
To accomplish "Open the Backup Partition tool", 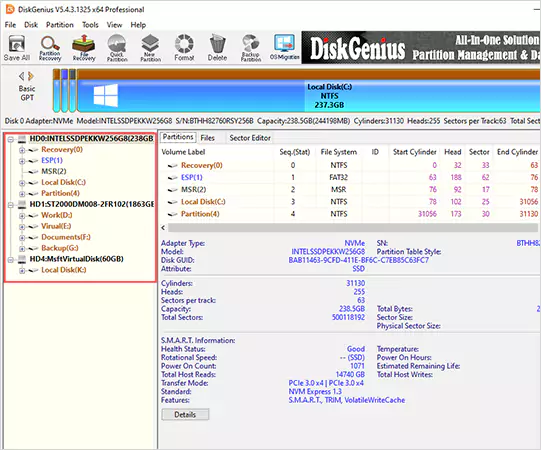I will coord(251,48).
